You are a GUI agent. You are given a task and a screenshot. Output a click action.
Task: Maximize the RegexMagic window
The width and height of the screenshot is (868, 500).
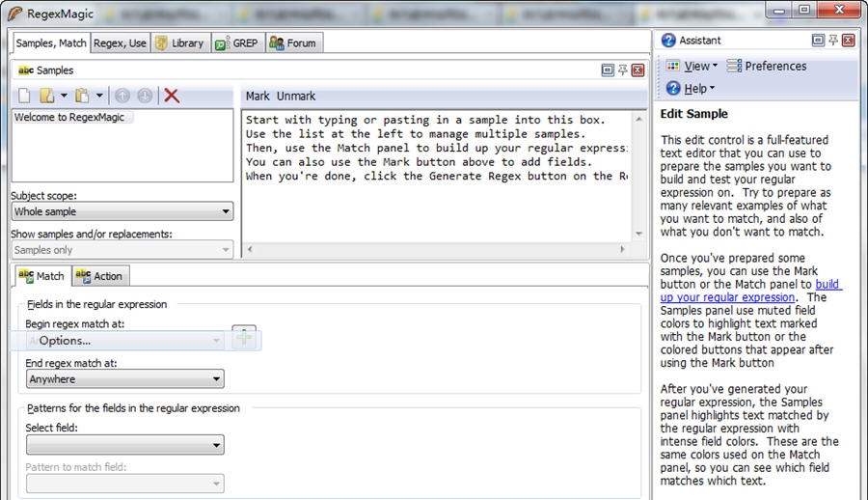(x=804, y=10)
